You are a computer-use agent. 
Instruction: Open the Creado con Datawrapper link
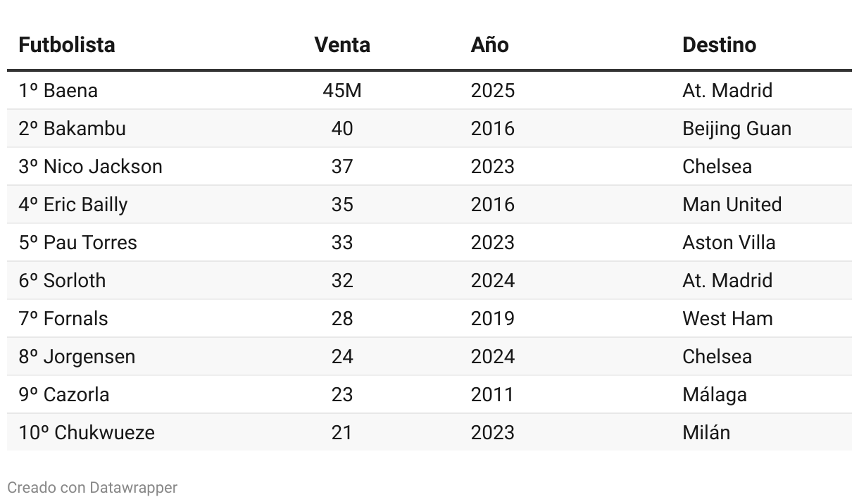tap(92, 487)
